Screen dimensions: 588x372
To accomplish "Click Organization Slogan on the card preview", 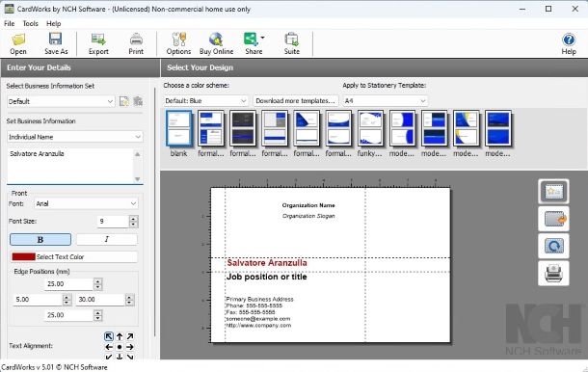I will point(308,216).
